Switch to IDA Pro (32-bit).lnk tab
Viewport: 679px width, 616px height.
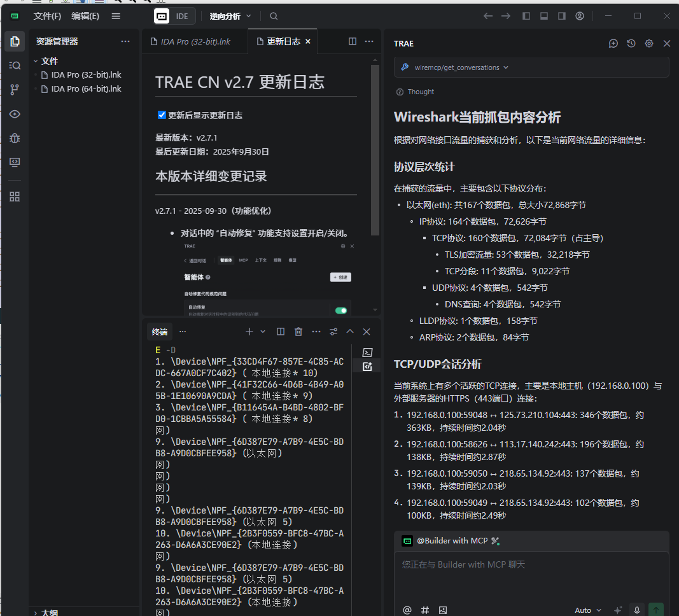click(x=195, y=41)
